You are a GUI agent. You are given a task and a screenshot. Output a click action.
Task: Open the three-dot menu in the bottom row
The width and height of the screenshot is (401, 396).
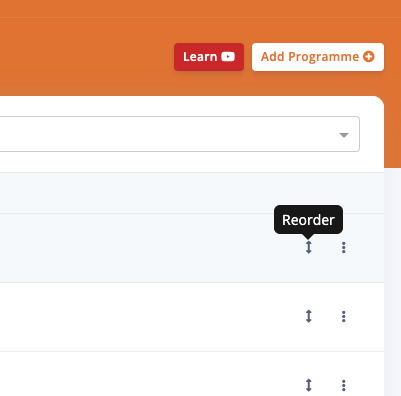click(344, 385)
